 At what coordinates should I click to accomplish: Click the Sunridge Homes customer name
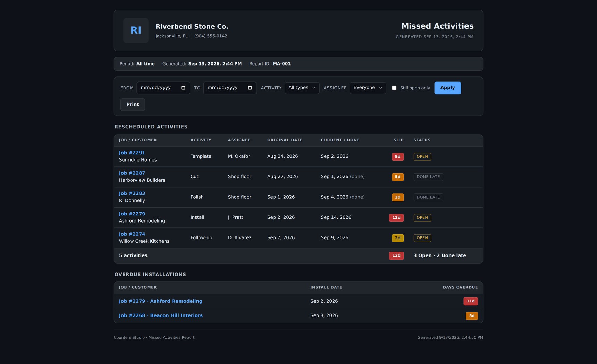click(x=138, y=160)
